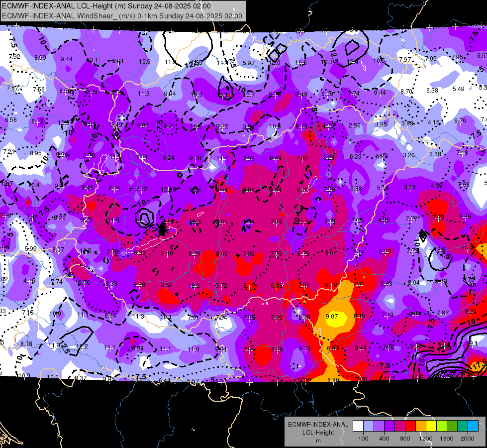487x448 pixels.
Task: Click the wind shear value 5.27
Action: pos(385,251)
